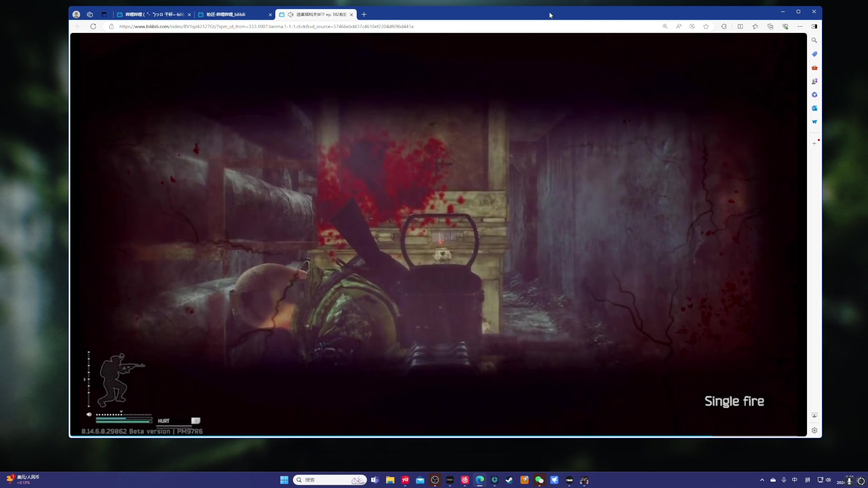868x488 pixels.
Task: Open OneDrive cloud tray icon
Action: pyautogui.click(x=773, y=480)
